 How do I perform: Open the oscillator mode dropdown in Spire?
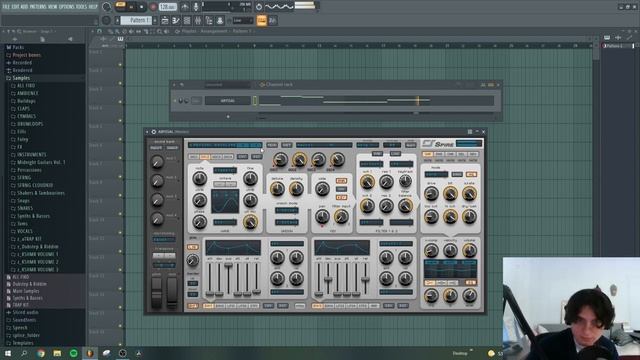coord(225,170)
